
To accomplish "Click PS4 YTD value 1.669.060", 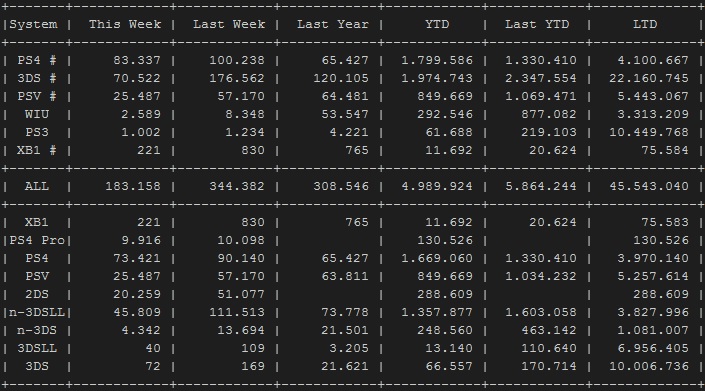I will tap(437, 258).
